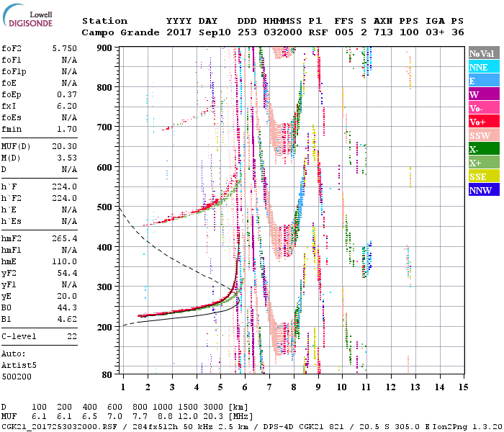Select the Vo+ red legend swatch
This screenshot has width=504, height=432.
click(484, 122)
